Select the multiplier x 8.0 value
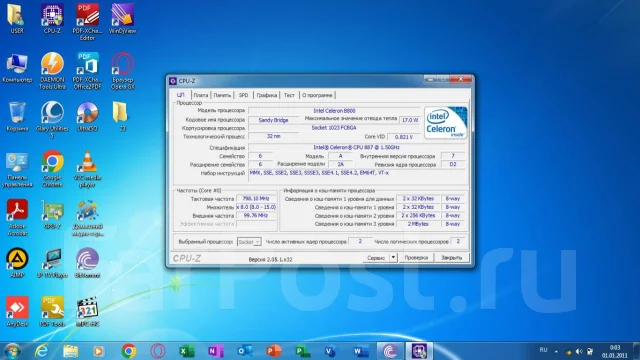 (x=256, y=207)
